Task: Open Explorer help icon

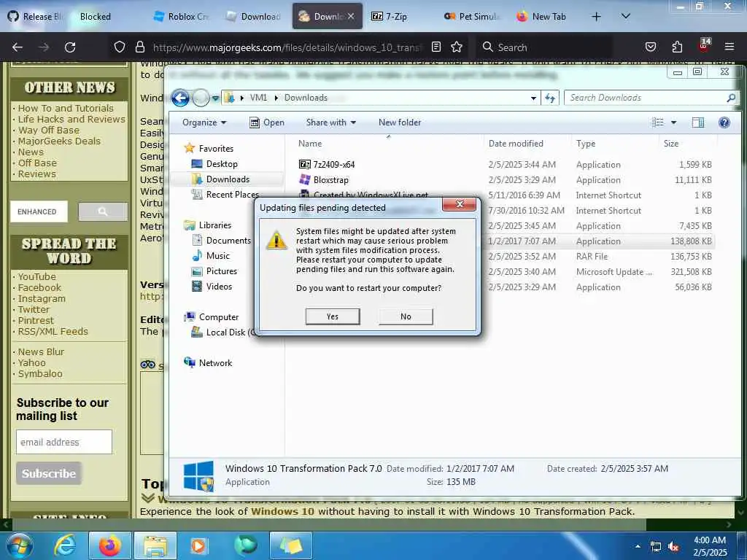Action: 724,122
